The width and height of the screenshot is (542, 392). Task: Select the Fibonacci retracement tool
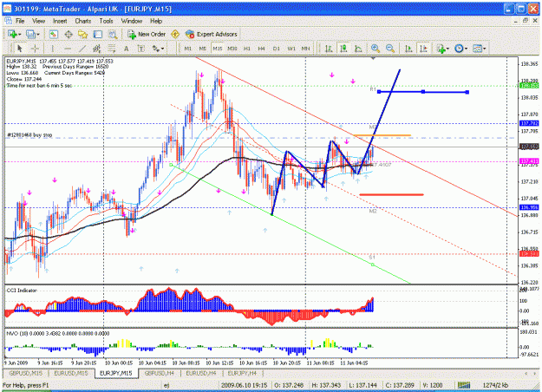pyautogui.click(x=111, y=49)
